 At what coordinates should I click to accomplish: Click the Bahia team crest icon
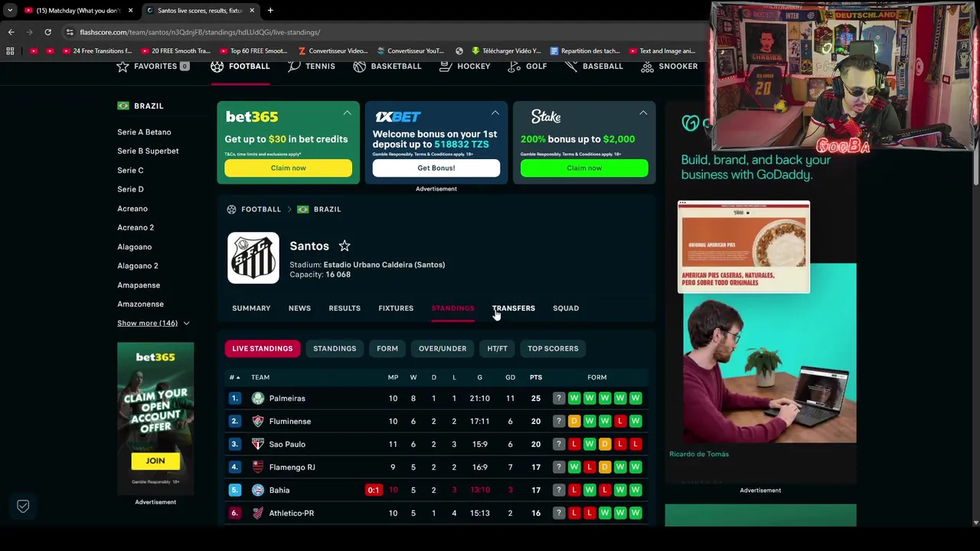coord(258,491)
